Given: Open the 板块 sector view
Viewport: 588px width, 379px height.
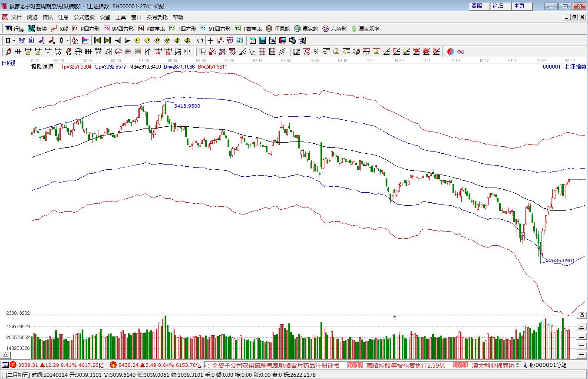Looking at the screenshot, I should (x=37, y=29).
